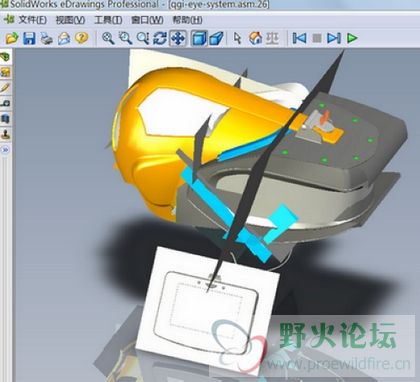420x382 pixels.
Task: Expand more sidebar tools with double chevron
Action: (5, 150)
